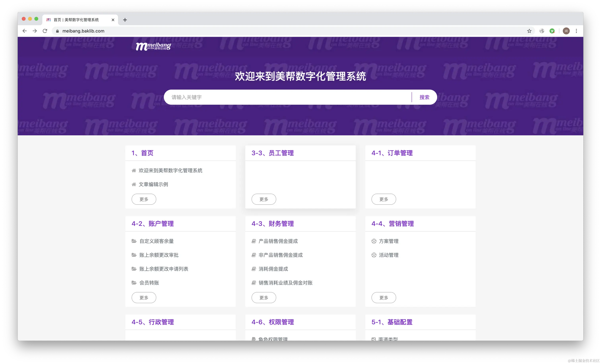Click the 搜索 button

point(424,97)
